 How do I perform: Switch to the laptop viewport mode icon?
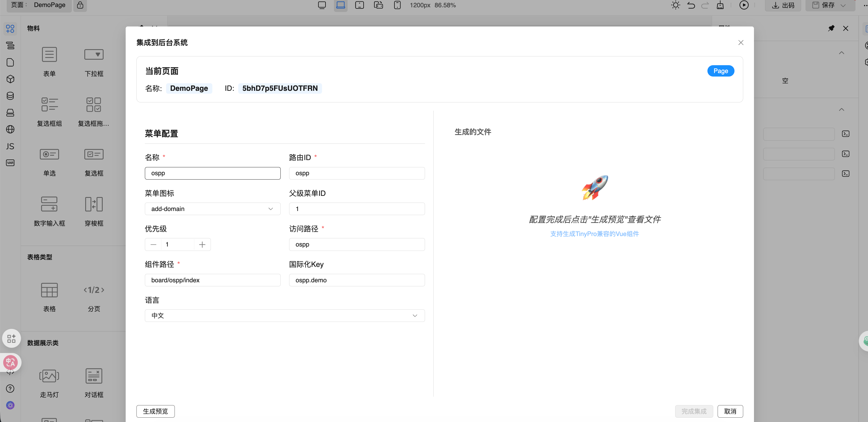coord(341,5)
